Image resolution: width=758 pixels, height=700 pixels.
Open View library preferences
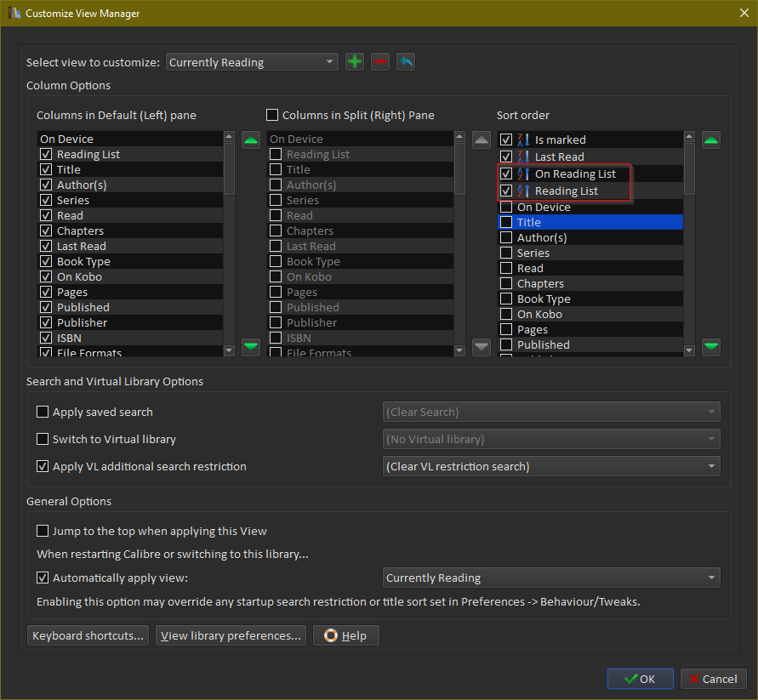click(231, 635)
